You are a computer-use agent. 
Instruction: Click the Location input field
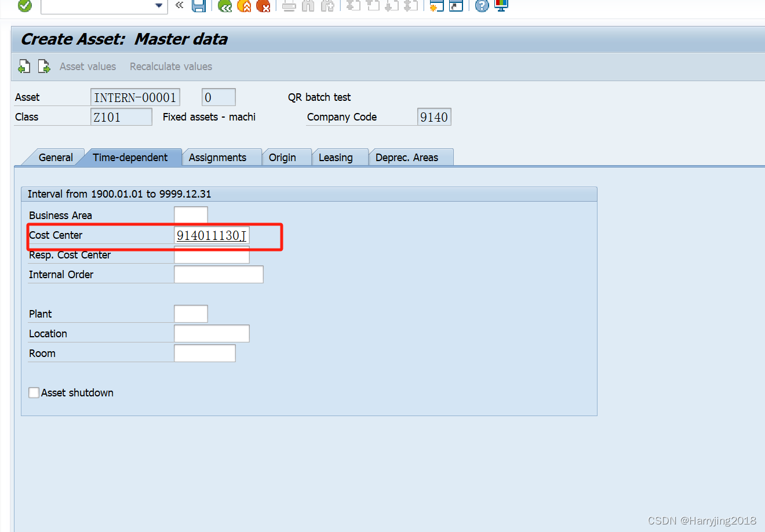(x=212, y=334)
